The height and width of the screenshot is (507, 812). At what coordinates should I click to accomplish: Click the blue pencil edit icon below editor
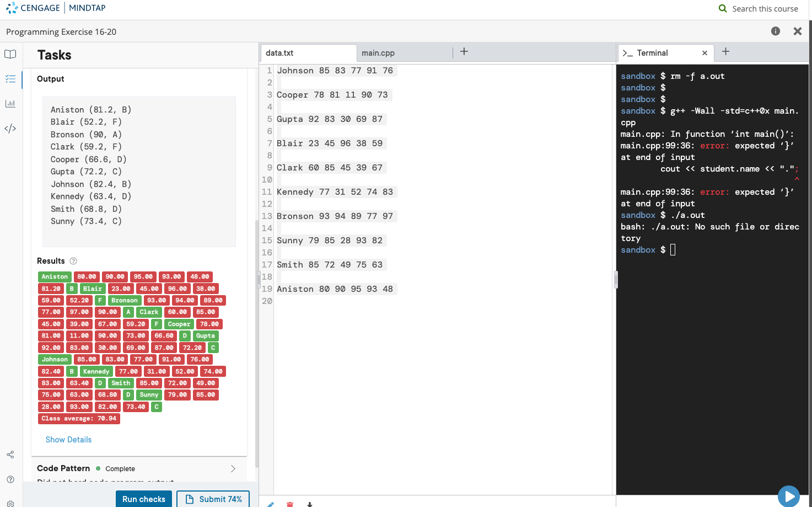coord(270,504)
